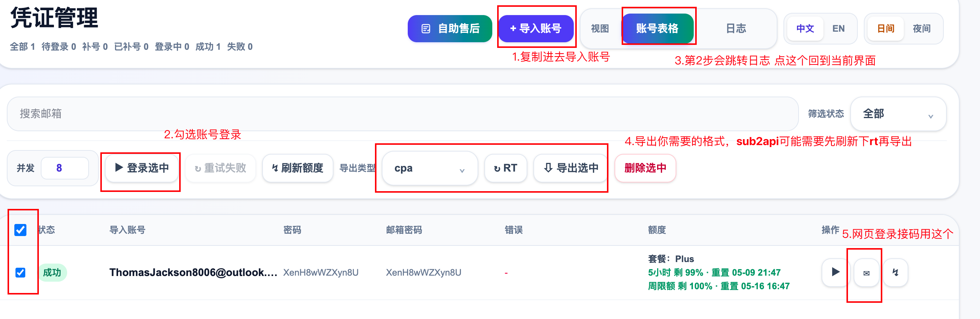Image resolution: width=980 pixels, height=319 pixels.
Task: Click 导入账号 column header
Action: pyautogui.click(x=127, y=230)
